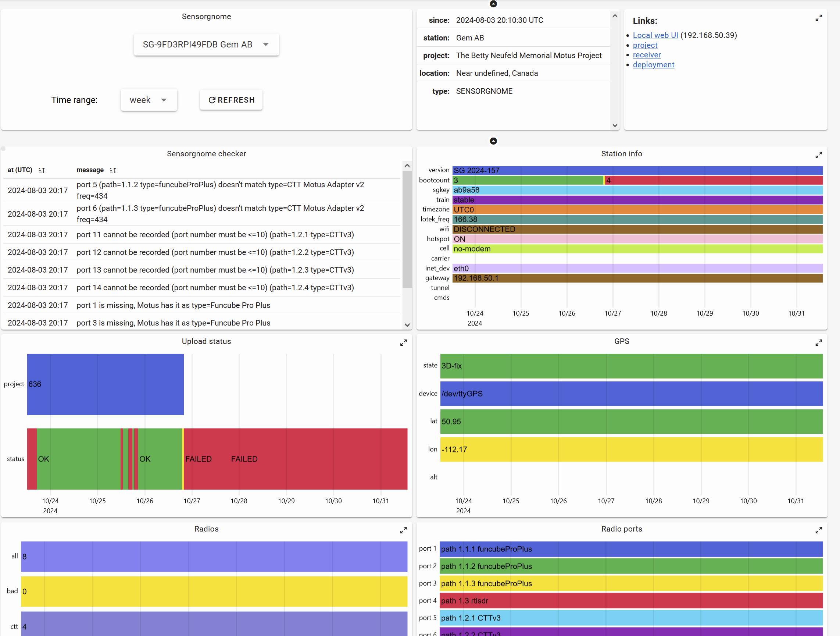
Task: Click the REFRESH button
Action: [231, 100]
